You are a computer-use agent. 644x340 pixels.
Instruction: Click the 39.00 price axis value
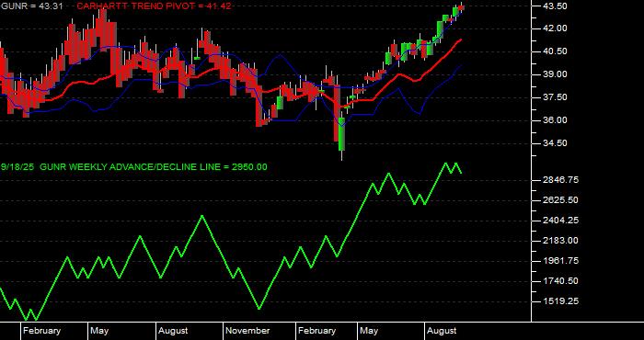(556, 74)
